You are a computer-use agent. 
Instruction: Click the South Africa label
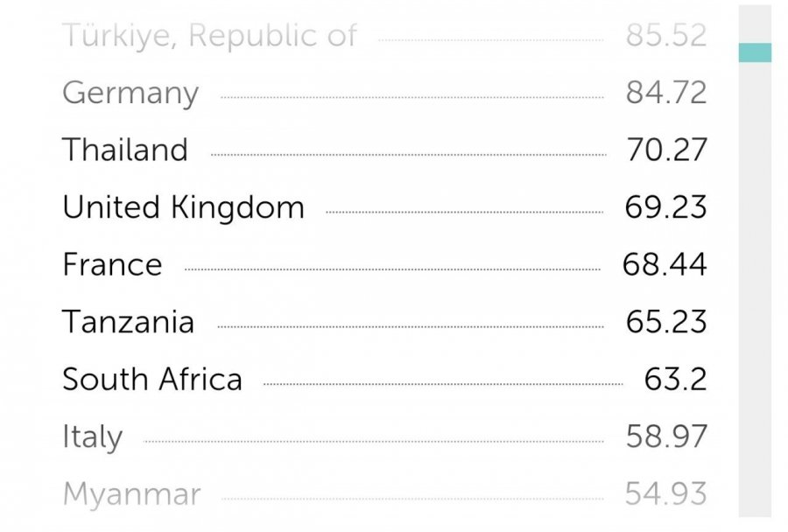point(152,380)
